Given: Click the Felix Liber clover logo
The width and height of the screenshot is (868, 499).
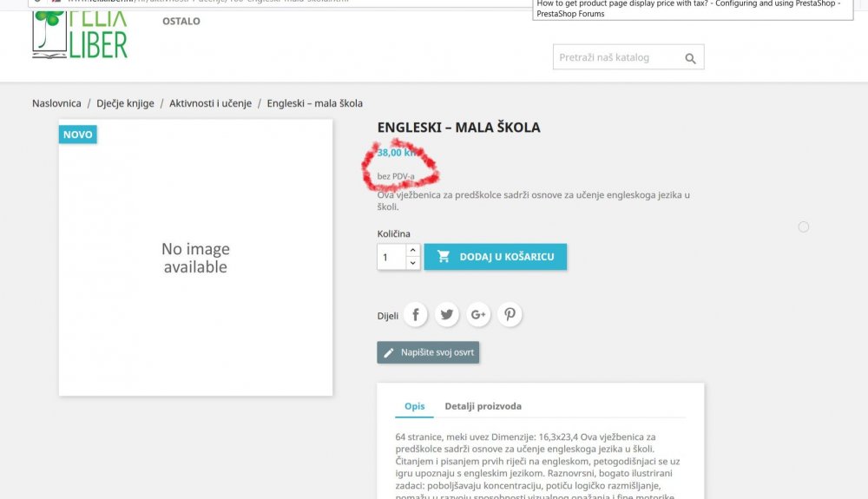Looking at the screenshot, I should 80,36.
